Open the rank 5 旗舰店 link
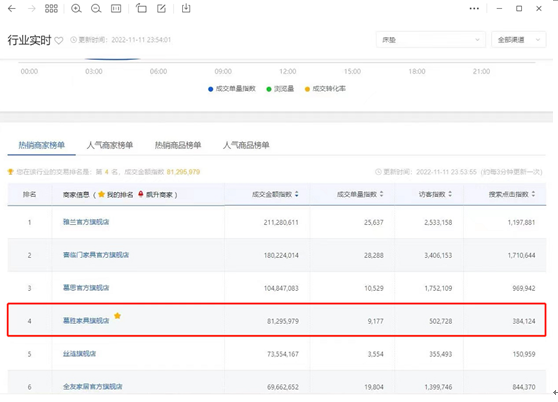 point(79,354)
